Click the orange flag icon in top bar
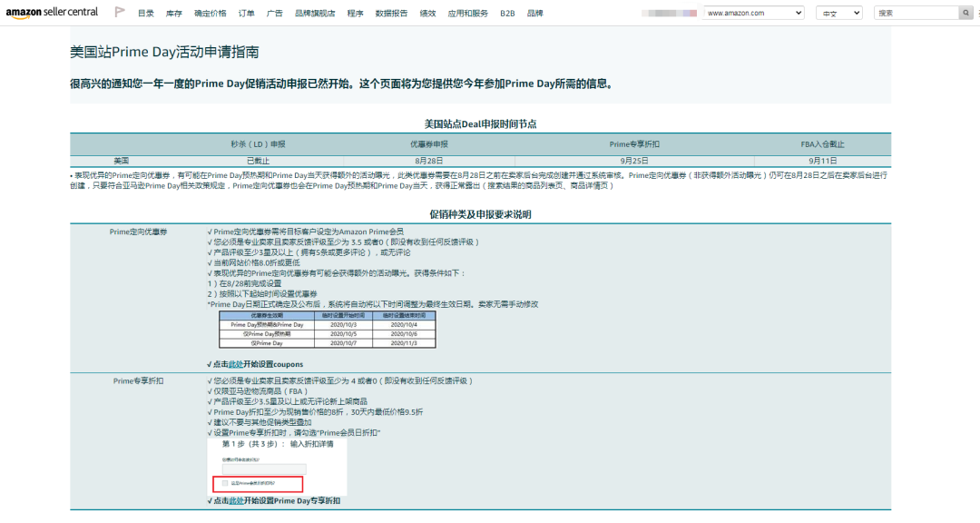 119,12
